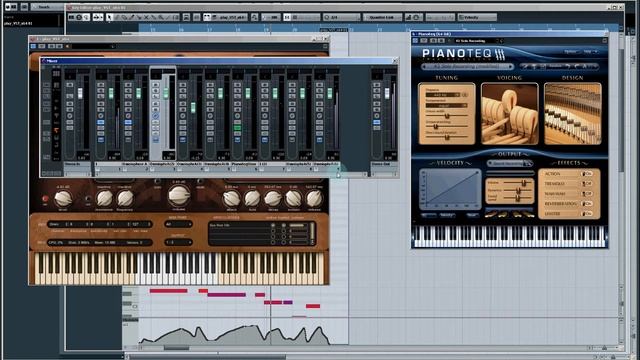Click the Octave stretching slider in Pianoteq Tuning

pyautogui.click(x=446, y=127)
